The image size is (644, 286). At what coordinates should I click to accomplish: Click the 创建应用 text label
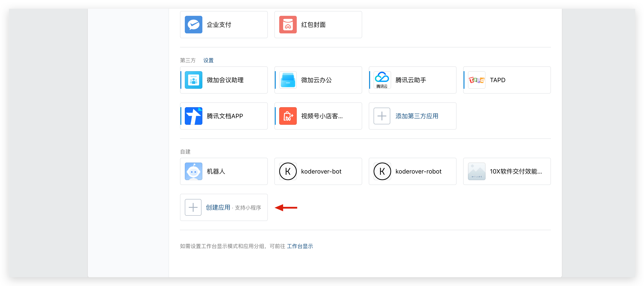pyautogui.click(x=218, y=207)
